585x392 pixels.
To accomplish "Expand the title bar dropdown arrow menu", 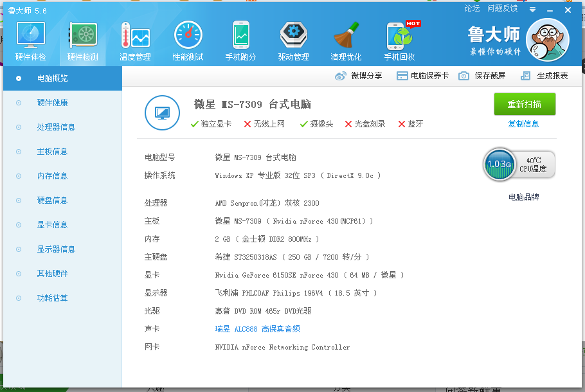I will tap(532, 10).
